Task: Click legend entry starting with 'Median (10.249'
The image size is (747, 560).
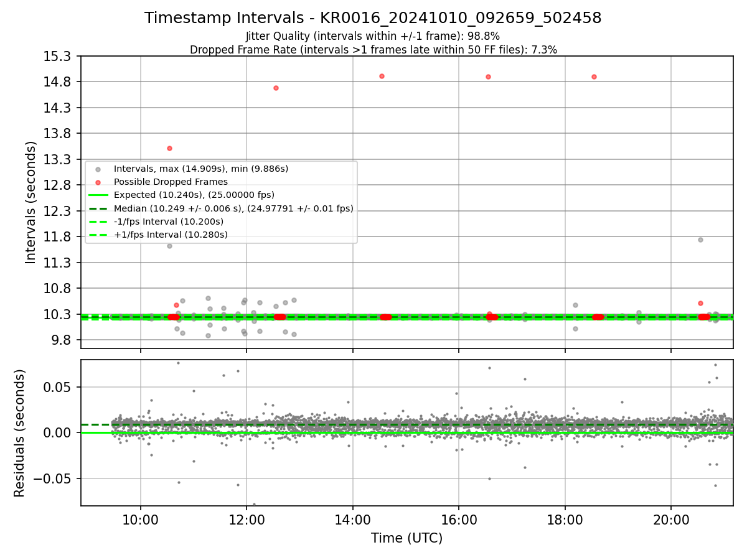Action: pos(233,208)
